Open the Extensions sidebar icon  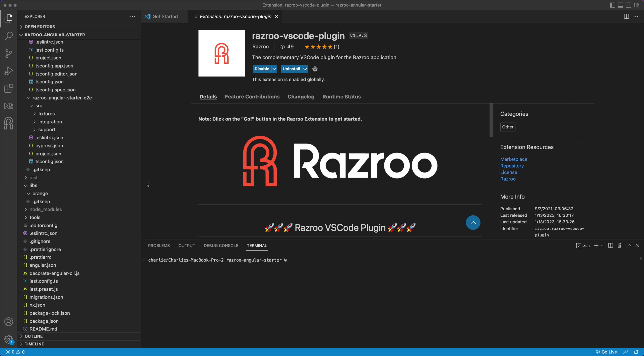point(9,88)
